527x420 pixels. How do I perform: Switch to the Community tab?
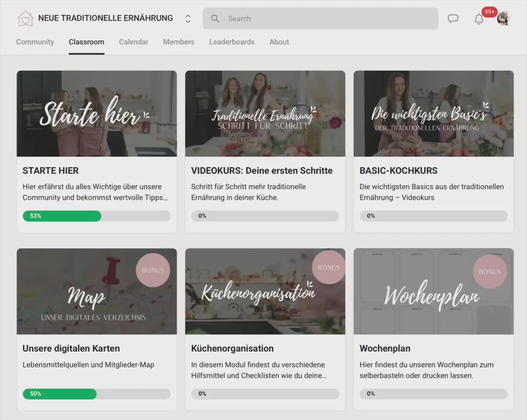[x=35, y=42]
